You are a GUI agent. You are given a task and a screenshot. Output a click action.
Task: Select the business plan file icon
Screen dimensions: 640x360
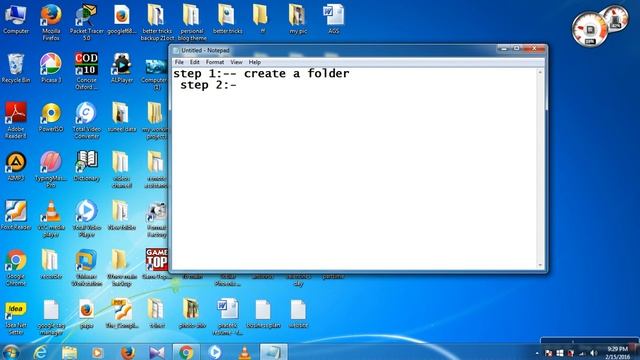(263, 314)
